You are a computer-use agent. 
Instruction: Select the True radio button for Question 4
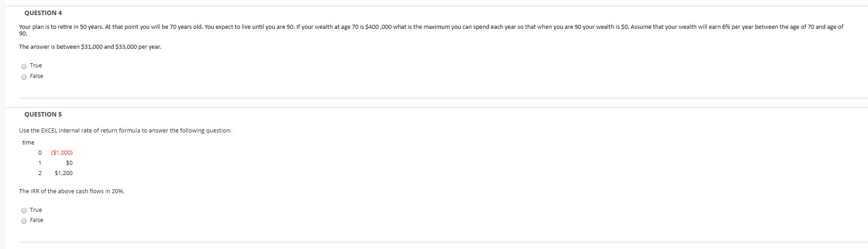coord(24,66)
